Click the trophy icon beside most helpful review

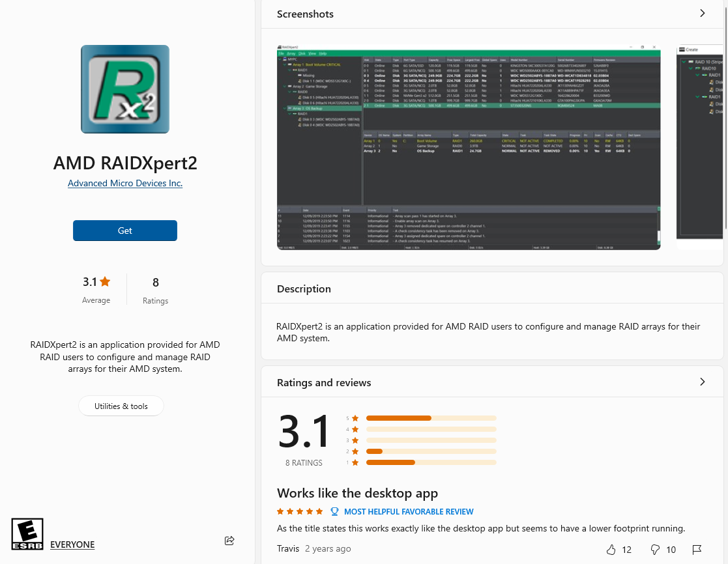point(334,512)
